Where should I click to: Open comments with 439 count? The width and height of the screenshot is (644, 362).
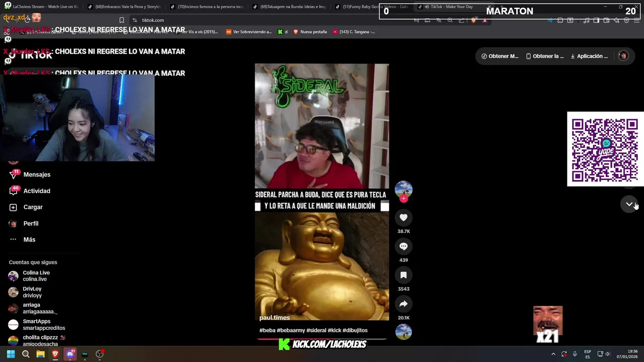click(x=404, y=246)
